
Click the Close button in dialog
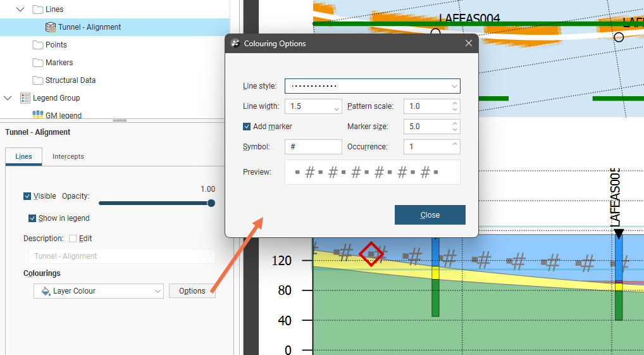[430, 215]
